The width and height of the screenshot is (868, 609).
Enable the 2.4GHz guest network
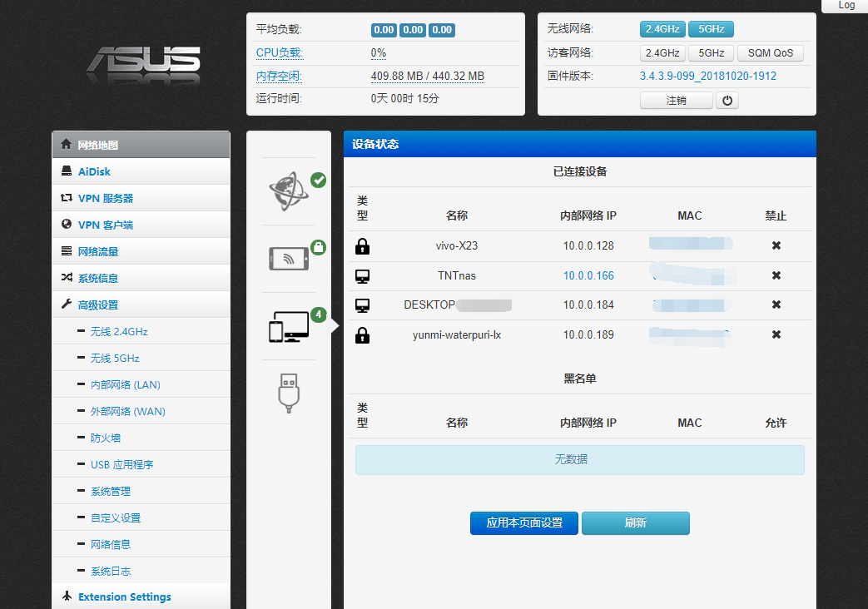tap(662, 52)
